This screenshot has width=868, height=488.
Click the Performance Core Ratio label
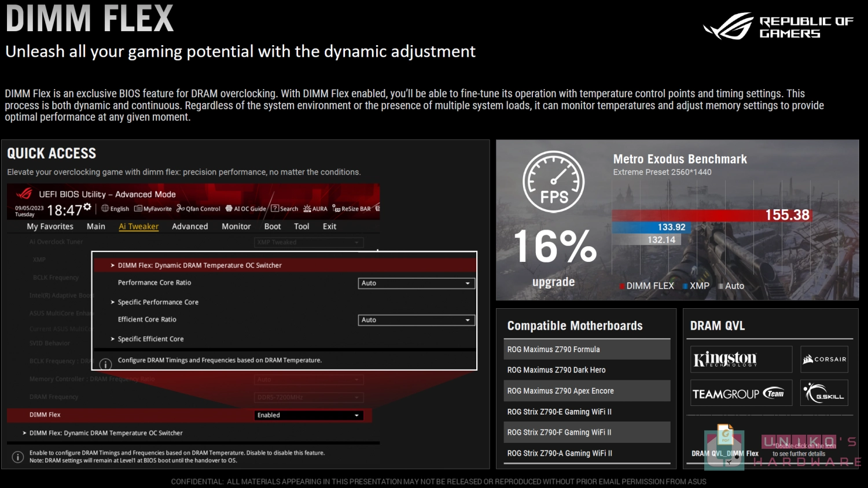click(x=154, y=283)
